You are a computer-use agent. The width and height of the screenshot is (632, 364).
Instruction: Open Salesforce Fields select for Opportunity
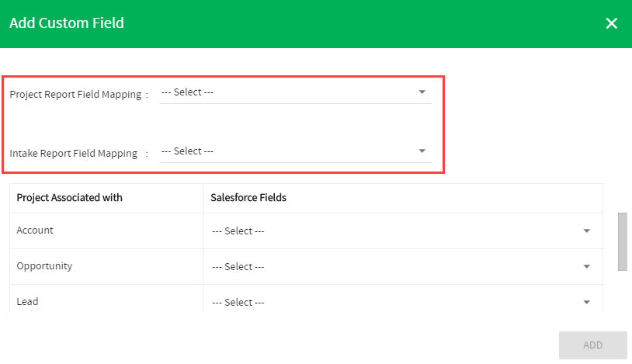403,266
